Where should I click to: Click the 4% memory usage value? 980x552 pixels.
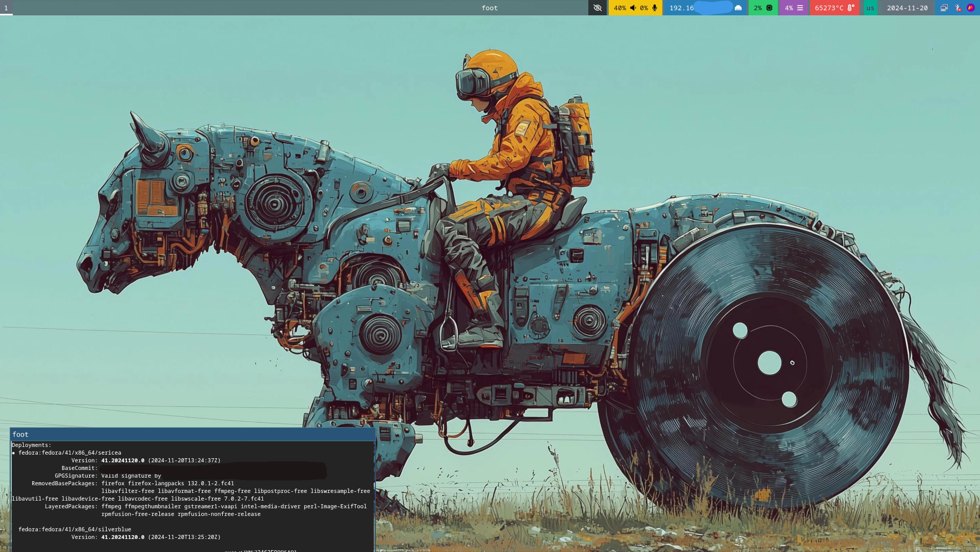point(789,8)
